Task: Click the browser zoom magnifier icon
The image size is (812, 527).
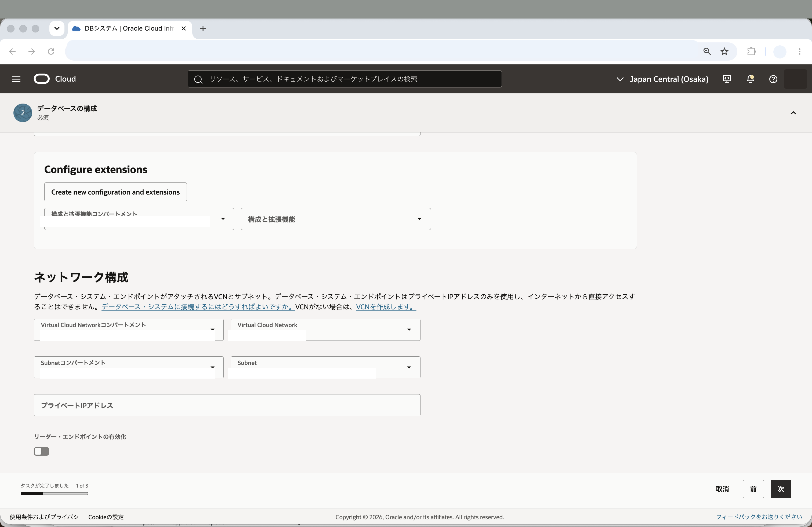Action: pos(707,52)
